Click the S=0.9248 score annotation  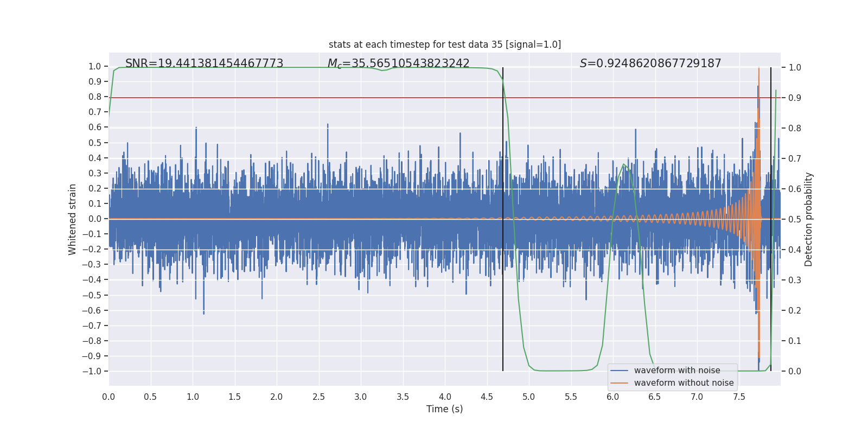pos(650,63)
